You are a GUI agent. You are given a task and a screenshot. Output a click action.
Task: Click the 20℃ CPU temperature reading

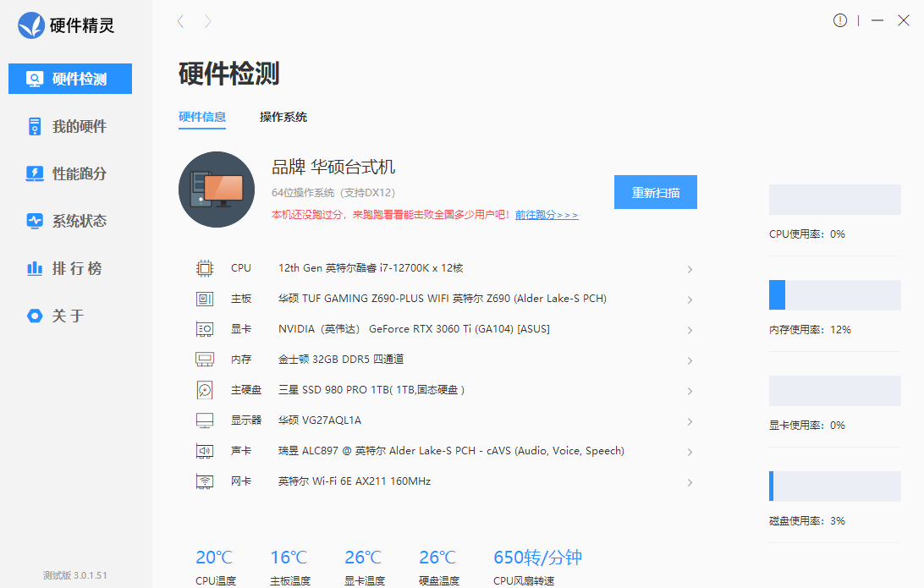click(214, 558)
